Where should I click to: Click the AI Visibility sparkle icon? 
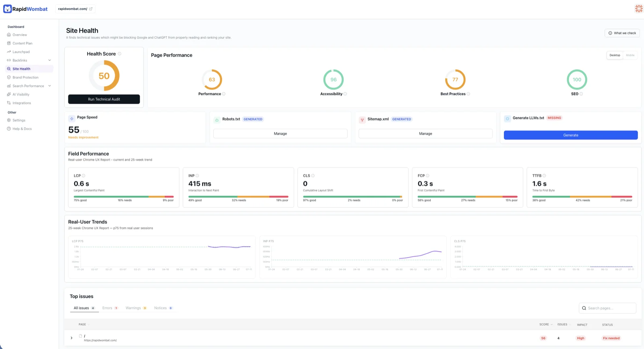click(9, 94)
